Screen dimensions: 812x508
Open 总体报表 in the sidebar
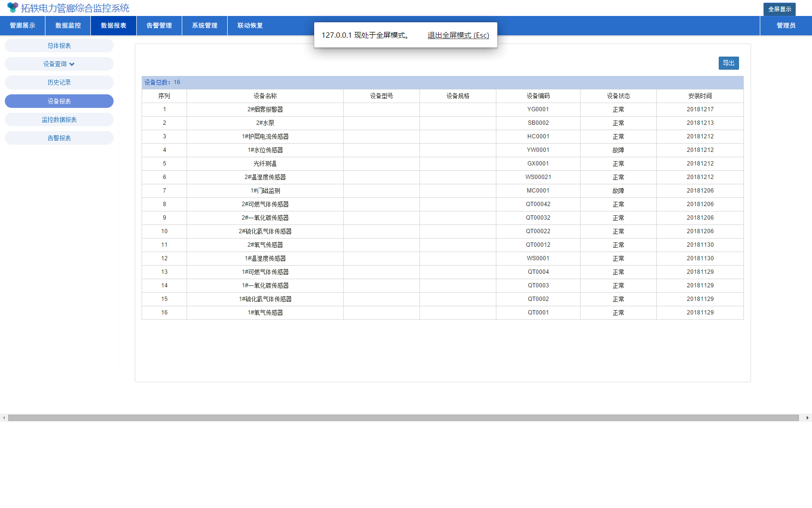pyautogui.click(x=59, y=46)
